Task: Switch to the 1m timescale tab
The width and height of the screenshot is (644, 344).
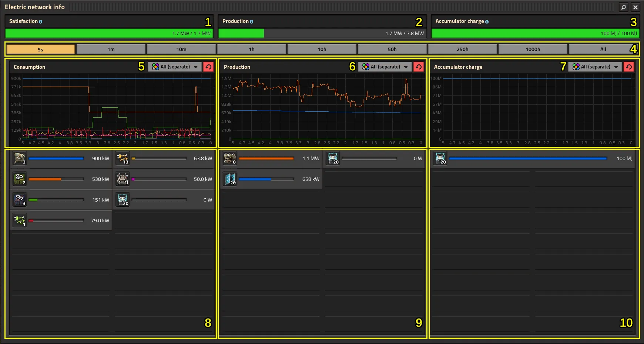Action: coord(111,49)
